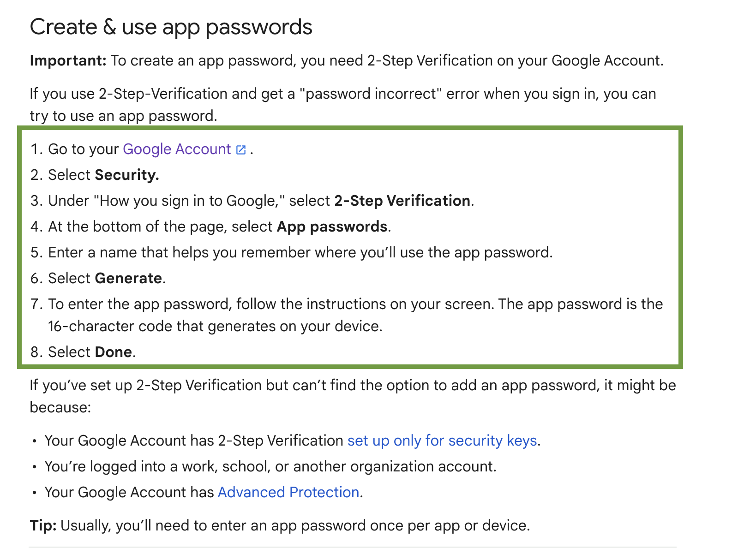Screen dimensions: 732x560
Task: Open the Google Account link
Action: point(177,149)
